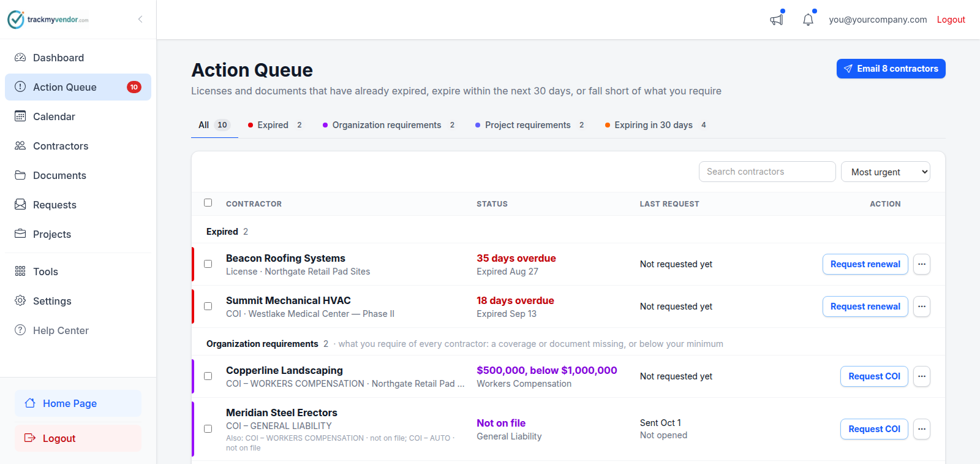Click the Help Center question icon
This screenshot has width=980, height=464.
pyautogui.click(x=20, y=330)
